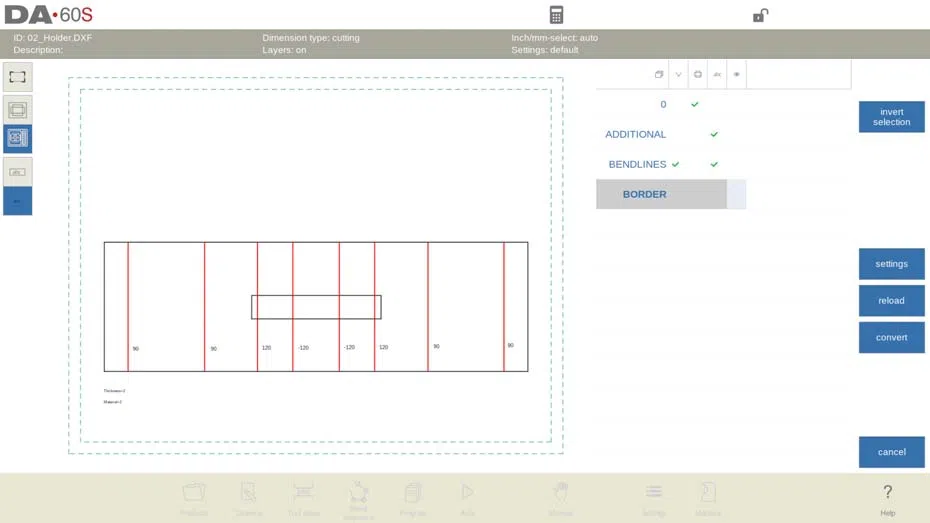Open Help question mark icon
Viewport: 930px width, 523px height.
coord(887,499)
